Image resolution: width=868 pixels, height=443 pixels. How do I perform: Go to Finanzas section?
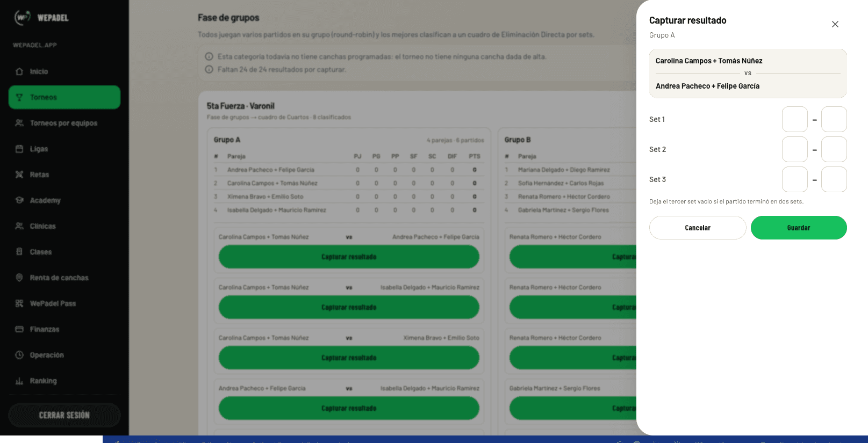click(x=64, y=329)
